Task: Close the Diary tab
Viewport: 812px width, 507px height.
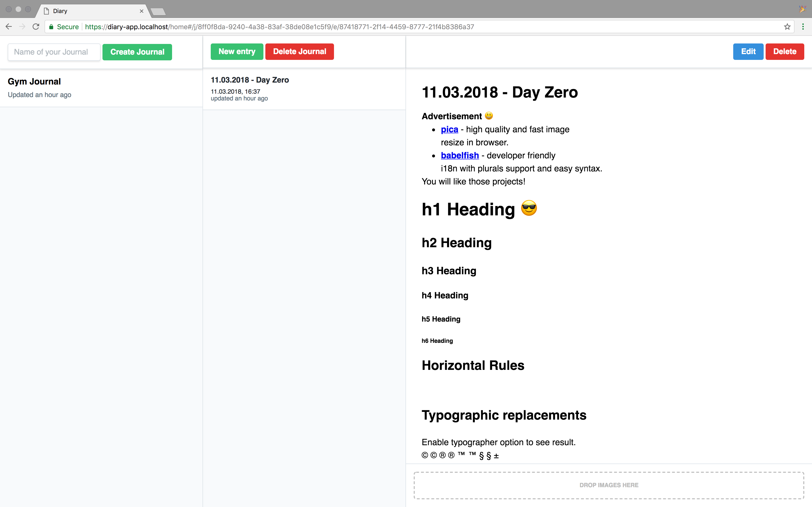Action: [141, 11]
